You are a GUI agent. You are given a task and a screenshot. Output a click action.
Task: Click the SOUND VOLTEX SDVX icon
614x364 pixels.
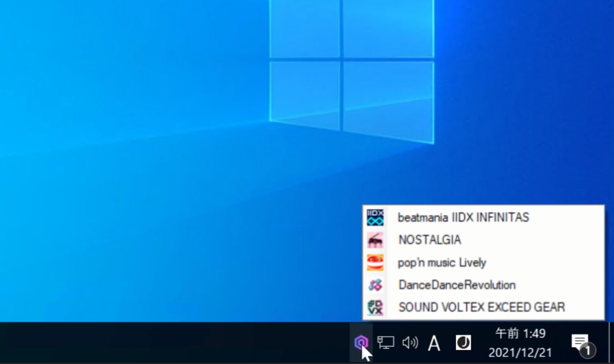[375, 308]
